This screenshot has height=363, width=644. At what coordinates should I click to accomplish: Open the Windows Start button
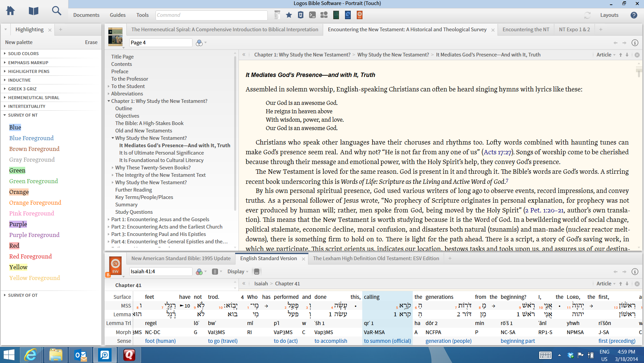click(9, 355)
